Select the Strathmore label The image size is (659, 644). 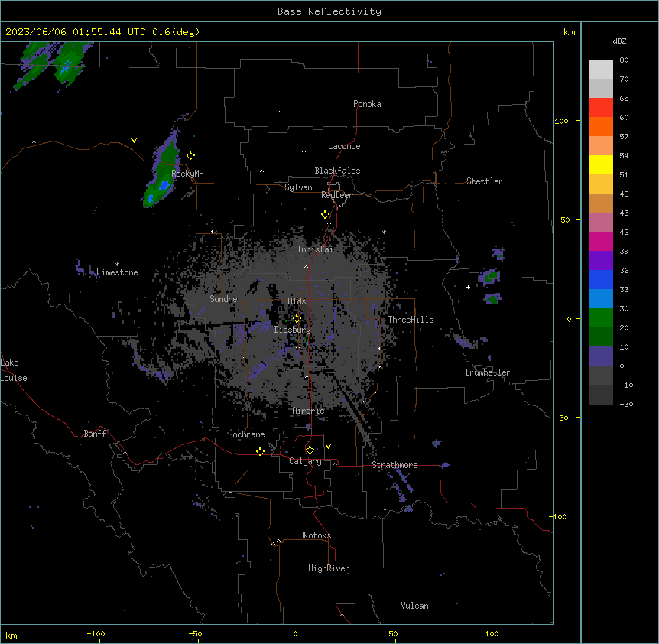click(394, 465)
